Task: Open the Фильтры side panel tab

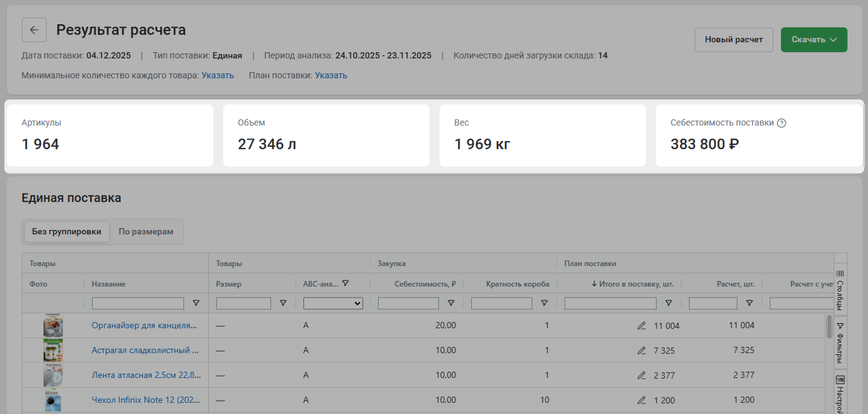Action: (x=840, y=343)
